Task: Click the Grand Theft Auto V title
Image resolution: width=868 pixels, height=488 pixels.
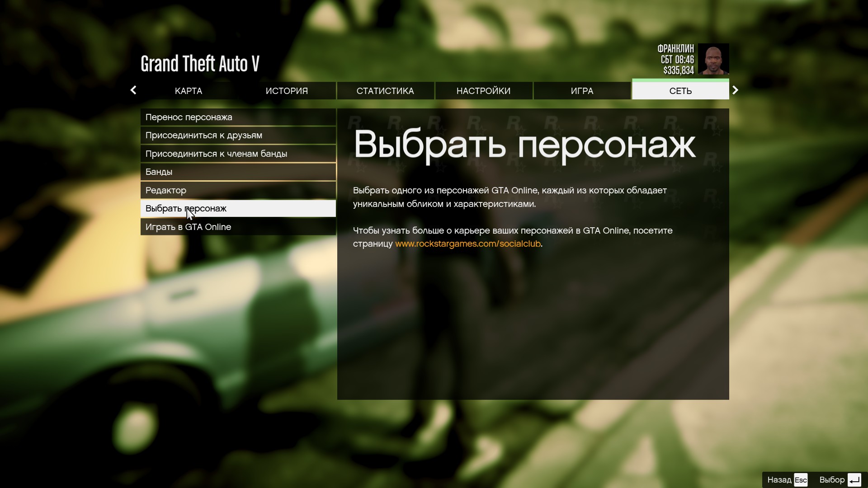Action: point(200,64)
